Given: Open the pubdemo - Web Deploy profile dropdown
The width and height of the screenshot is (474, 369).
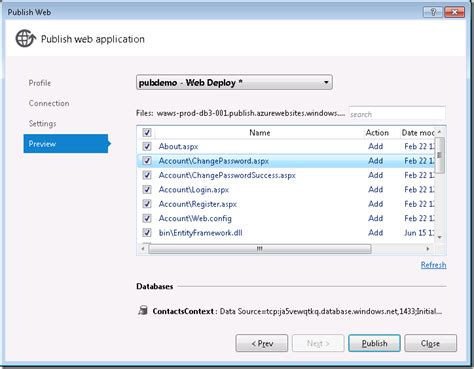Looking at the screenshot, I should click(x=234, y=82).
